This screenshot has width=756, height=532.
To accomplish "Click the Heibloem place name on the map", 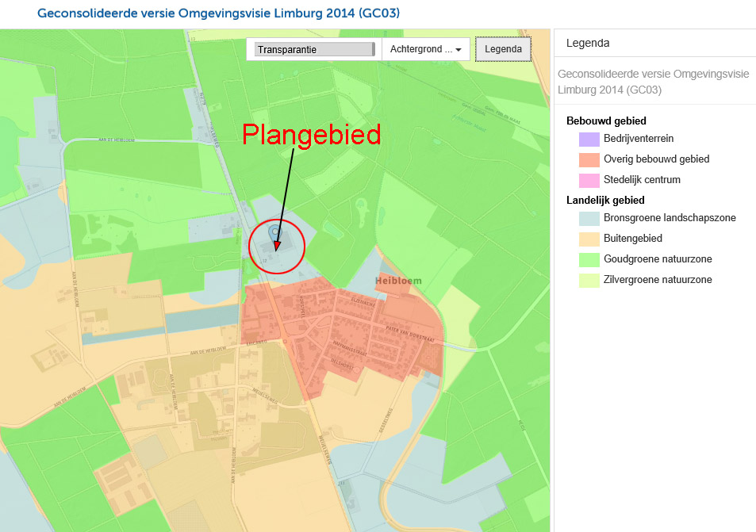I will (399, 281).
